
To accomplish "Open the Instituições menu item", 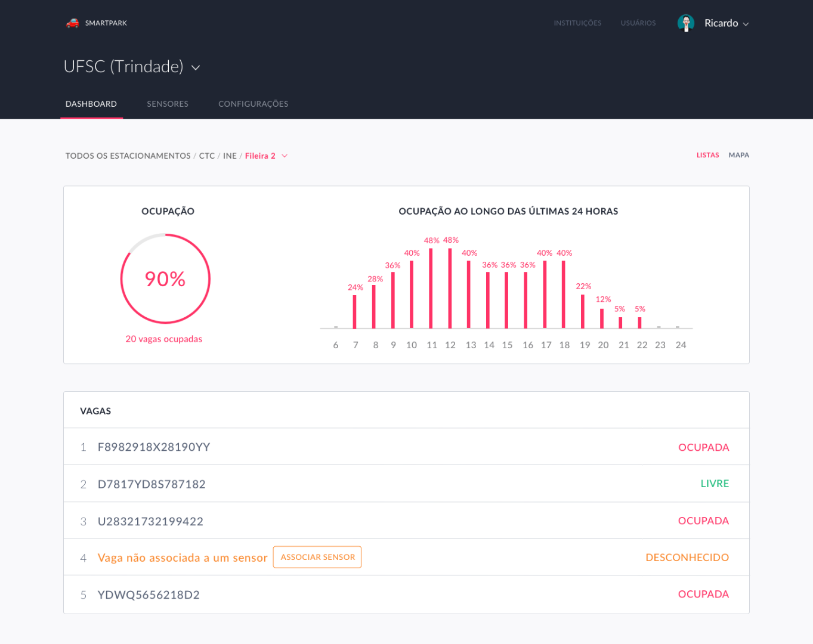I will [x=577, y=23].
